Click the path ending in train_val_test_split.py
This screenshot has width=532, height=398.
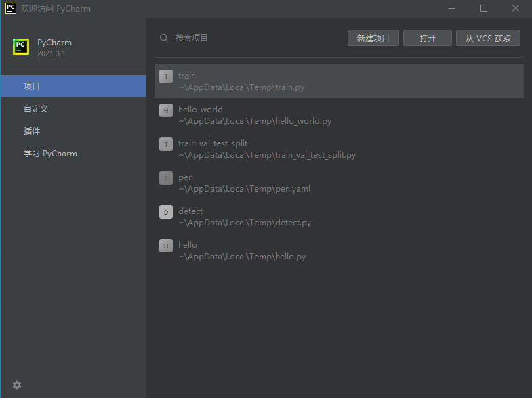(x=267, y=155)
